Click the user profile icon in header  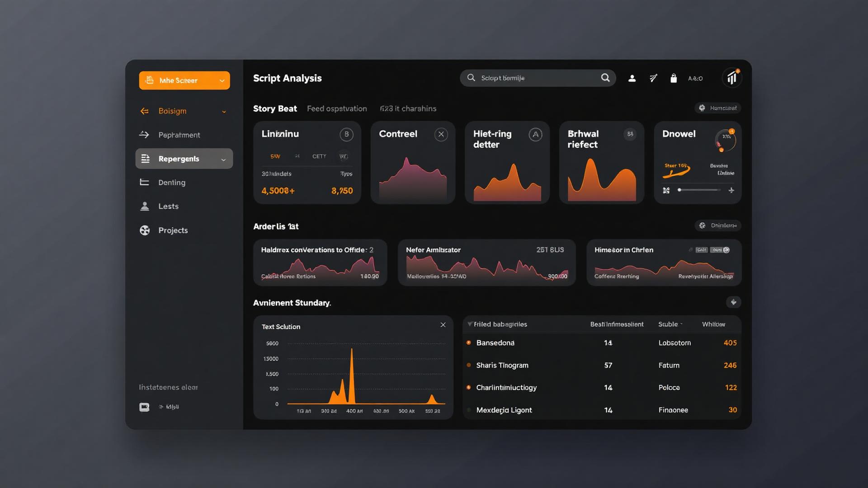pyautogui.click(x=632, y=78)
